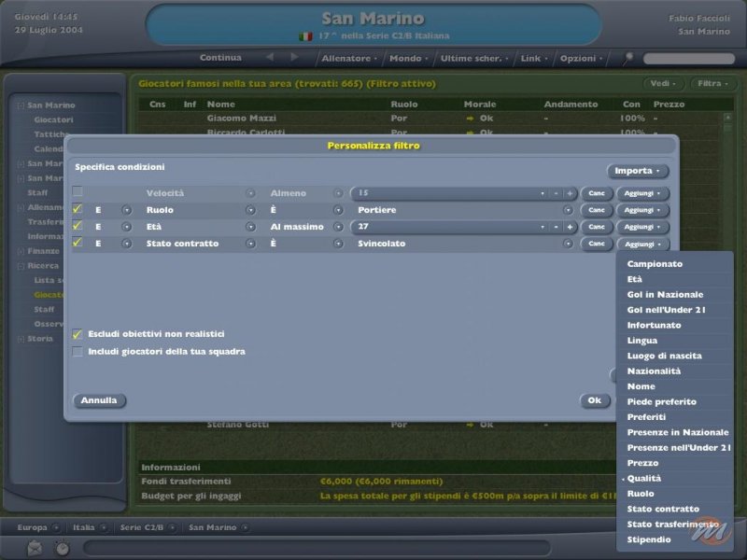Click Canc on Stato contratto row
This screenshot has height=560, width=747.
(x=596, y=244)
